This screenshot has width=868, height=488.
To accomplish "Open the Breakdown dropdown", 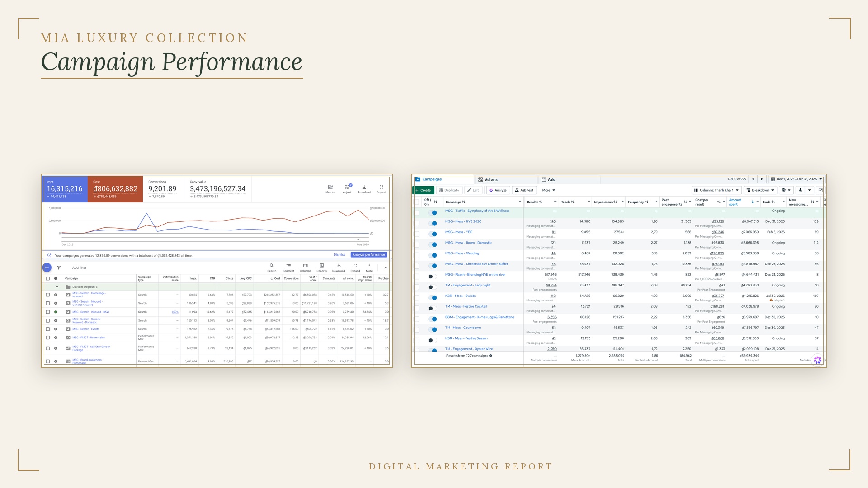I will click(760, 190).
